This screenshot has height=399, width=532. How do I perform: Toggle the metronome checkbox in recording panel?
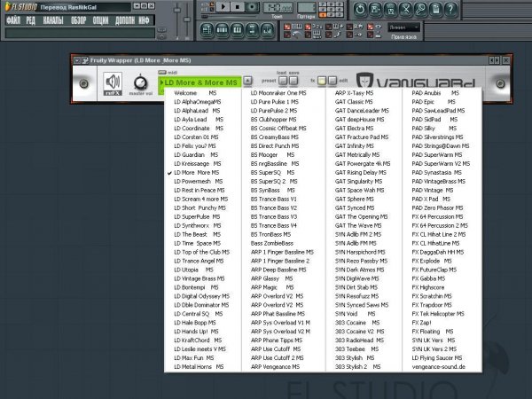pos(287,35)
